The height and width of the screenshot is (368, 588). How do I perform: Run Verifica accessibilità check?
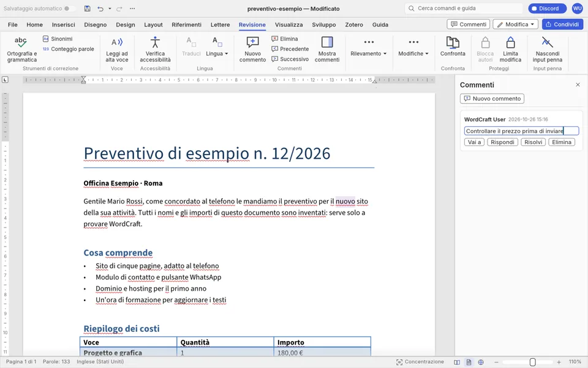pyautogui.click(x=155, y=49)
